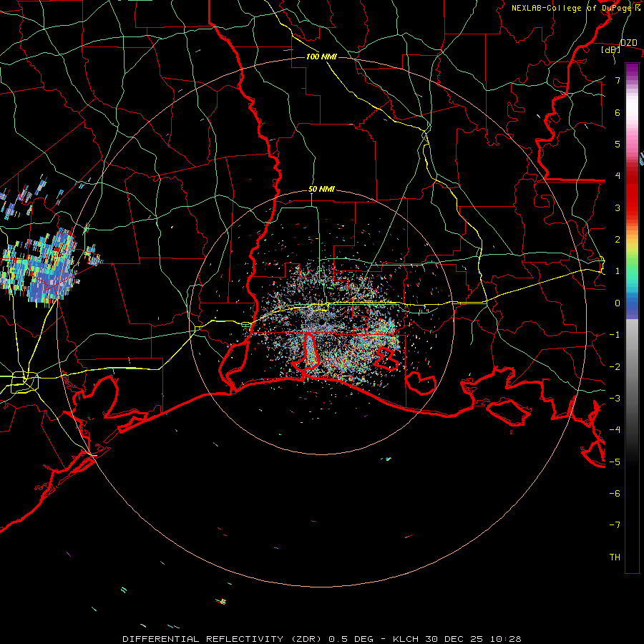Click the "-2" value on color scale
This screenshot has width=644, height=644.
click(615, 366)
